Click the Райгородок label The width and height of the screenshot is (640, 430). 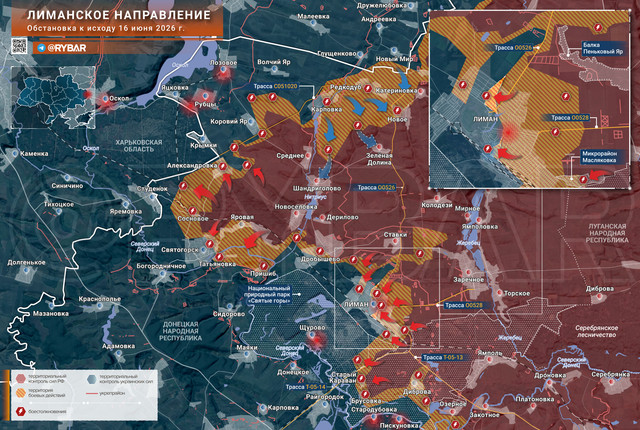coord(324,397)
